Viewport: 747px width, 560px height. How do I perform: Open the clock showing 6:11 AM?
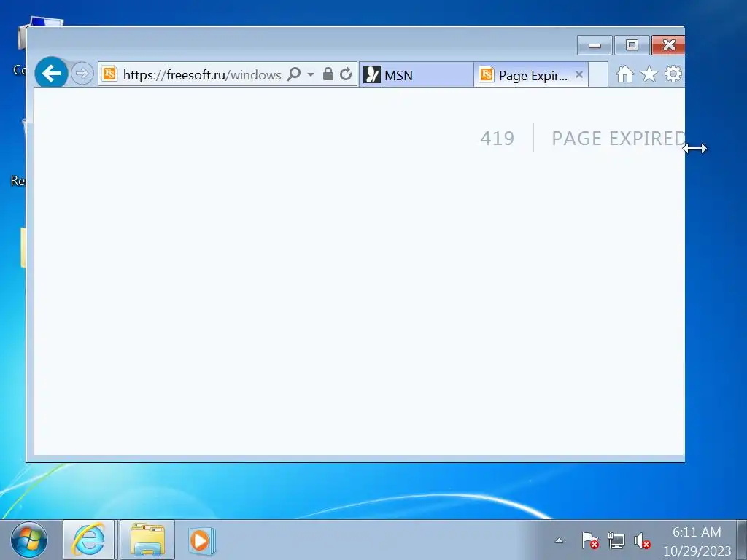[x=697, y=541]
